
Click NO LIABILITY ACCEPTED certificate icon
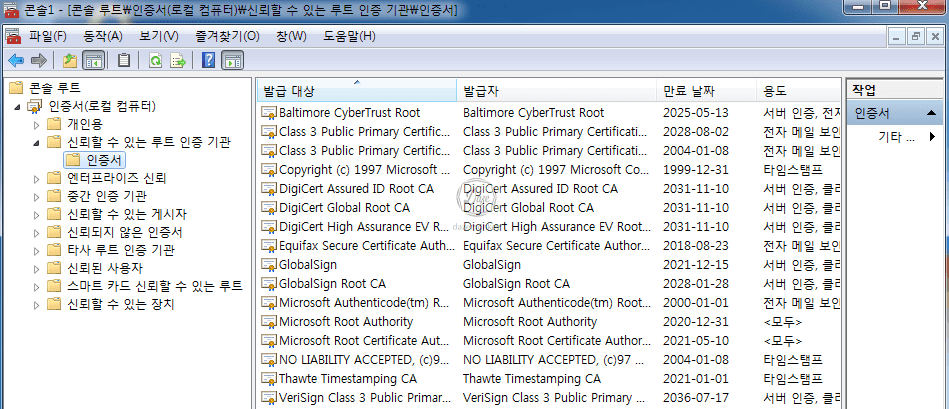pyautogui.click(x=269, y=360)
